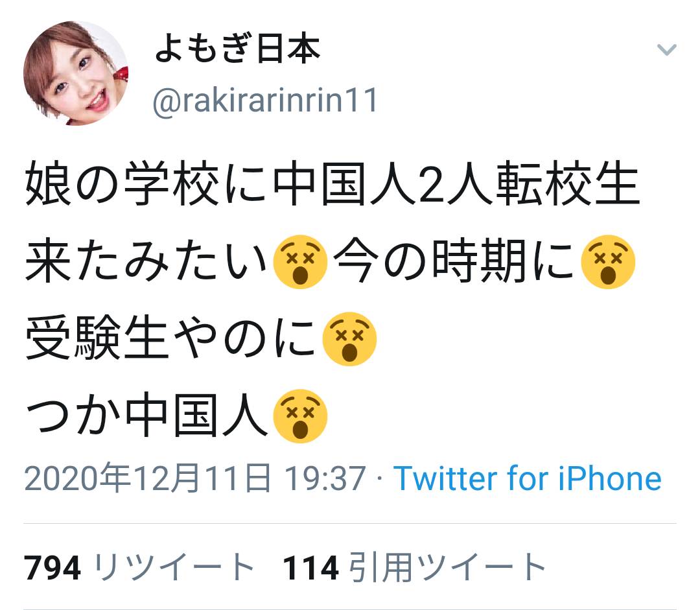Open the round profile photo avatar

[x=76, y=73]
